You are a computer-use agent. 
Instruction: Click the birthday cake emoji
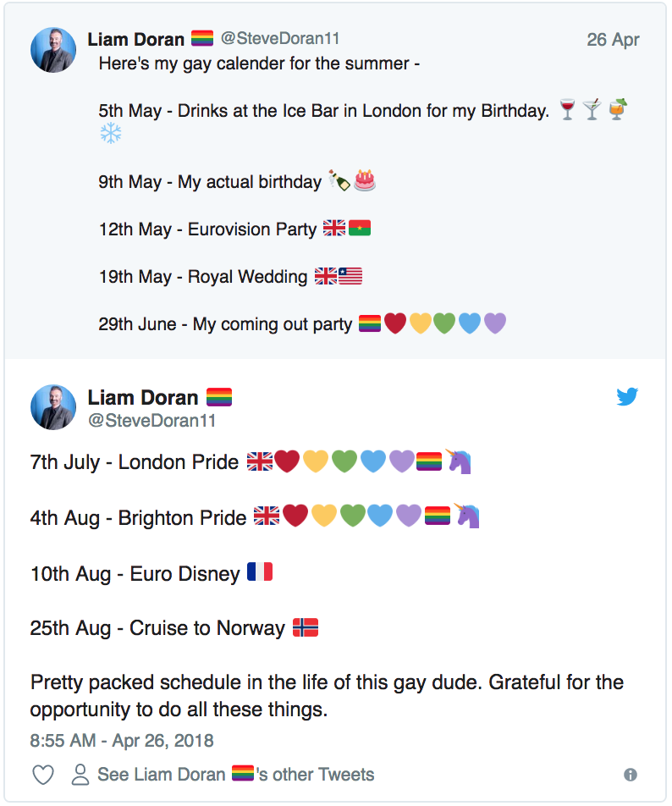(x=365, y=180)
